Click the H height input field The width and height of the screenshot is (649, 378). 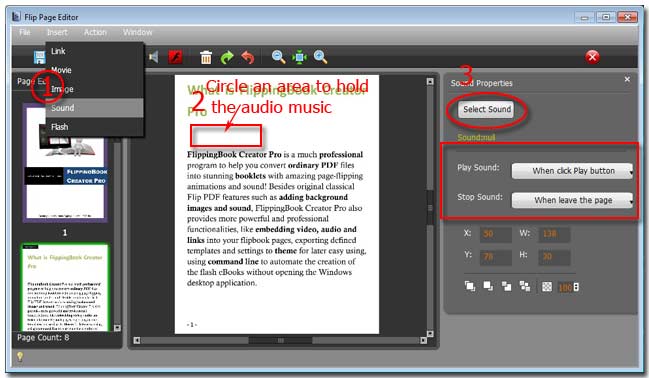(554, 257)
